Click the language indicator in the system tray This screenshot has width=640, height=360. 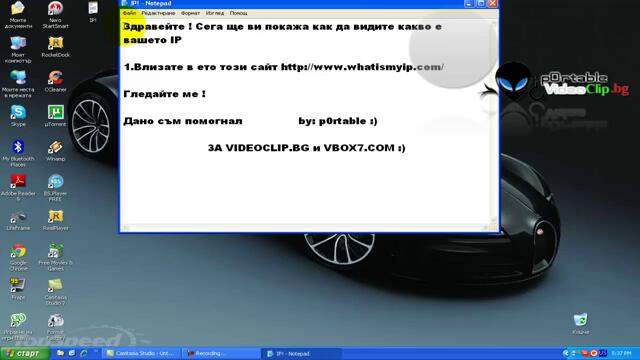pyautogui.click(x=603, y=353)
